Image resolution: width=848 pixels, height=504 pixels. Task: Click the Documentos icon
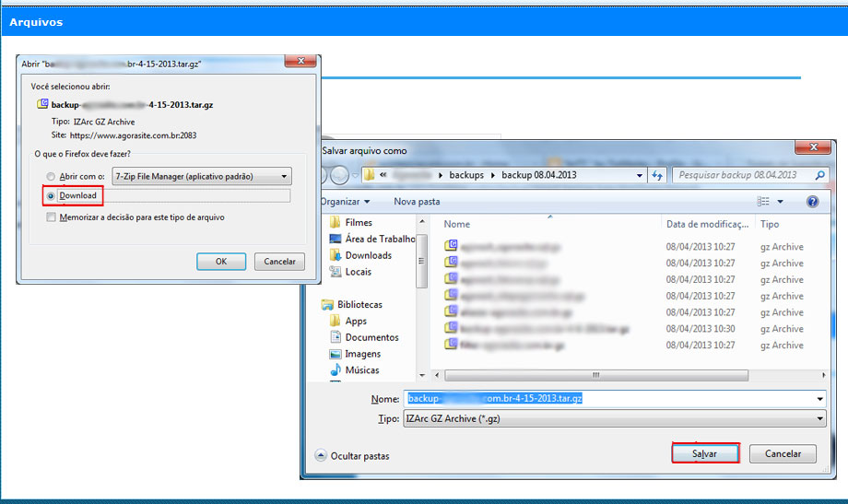[336, 337]
